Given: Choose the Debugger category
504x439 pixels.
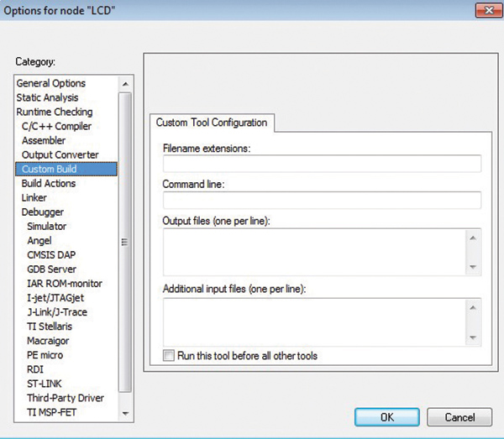Looking at the screenshot, I should (42, 212).
